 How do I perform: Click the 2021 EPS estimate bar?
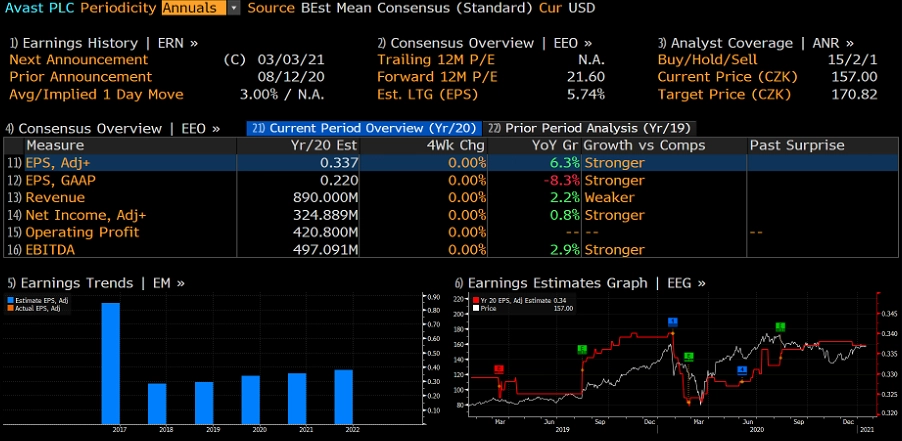coord(297,398)
